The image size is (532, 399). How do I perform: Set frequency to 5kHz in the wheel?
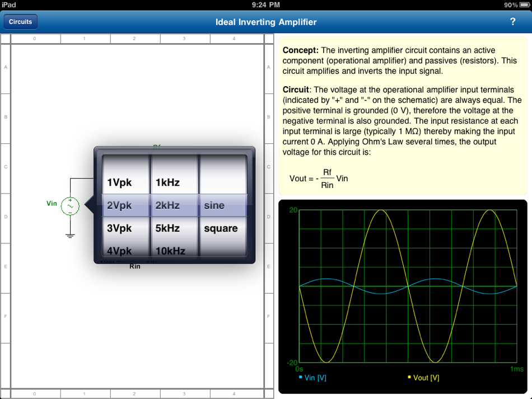pos(167,228)
